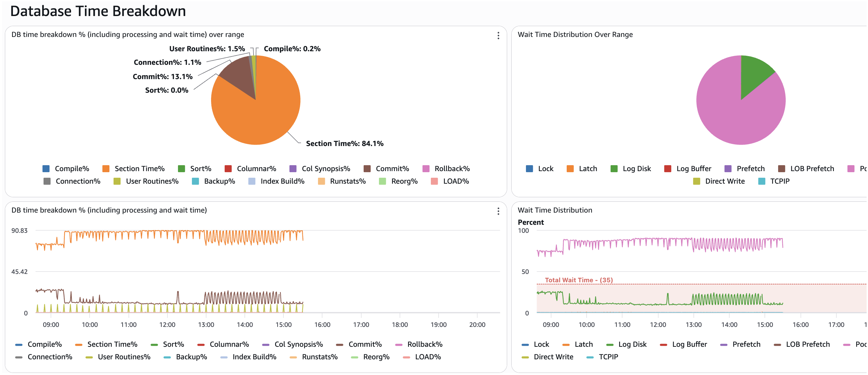Toggle TCPIP in Wait Time Distribution Over Range legend
The image size is (868, 375).
click(780, 181)
